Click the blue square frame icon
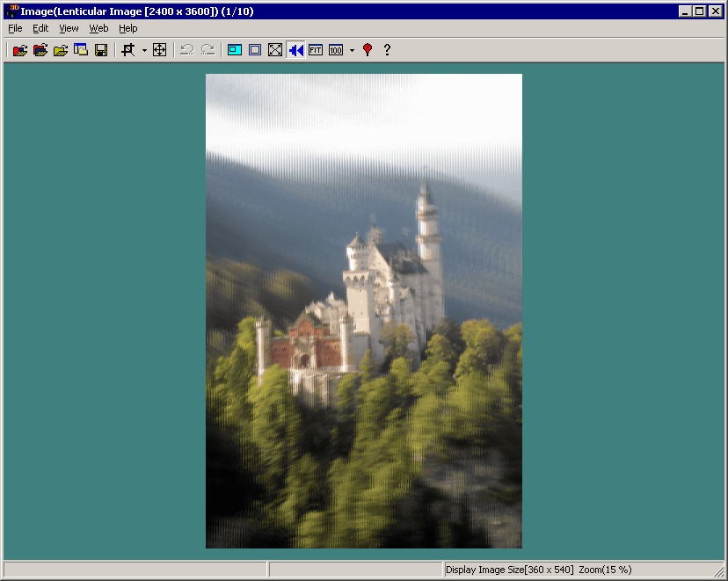The width and height of the screenshot is (728, 581). point(255,49)
